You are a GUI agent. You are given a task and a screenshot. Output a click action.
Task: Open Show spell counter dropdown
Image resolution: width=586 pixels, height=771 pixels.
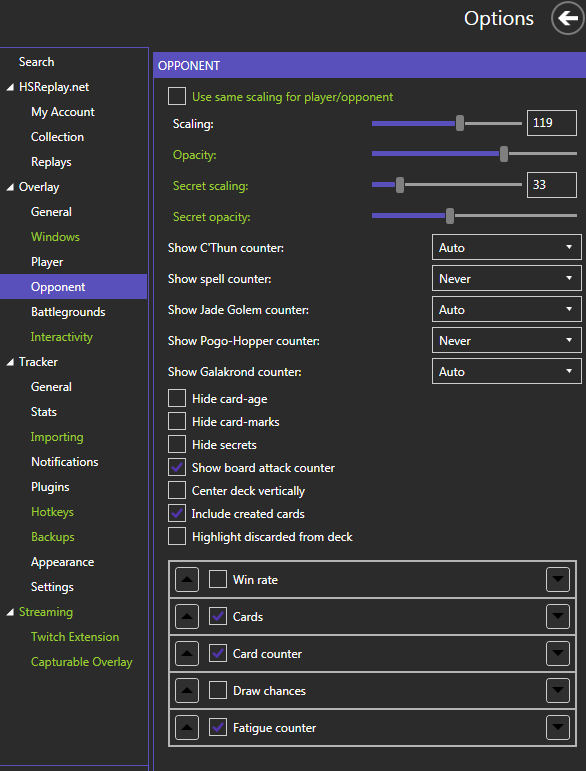click(x=506, y=279)
